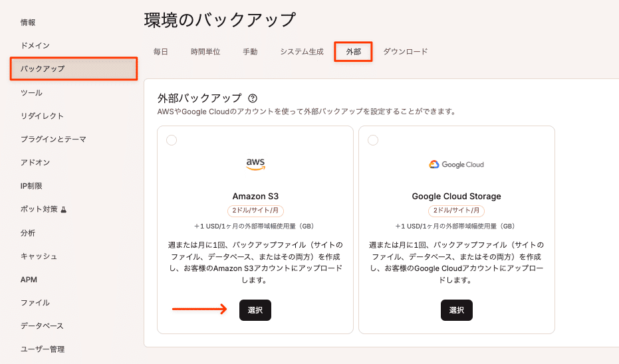Screen dimensions: 619x364
Task: Click the 環境のバックアップ page heading
Action: (x=220, y=20)
